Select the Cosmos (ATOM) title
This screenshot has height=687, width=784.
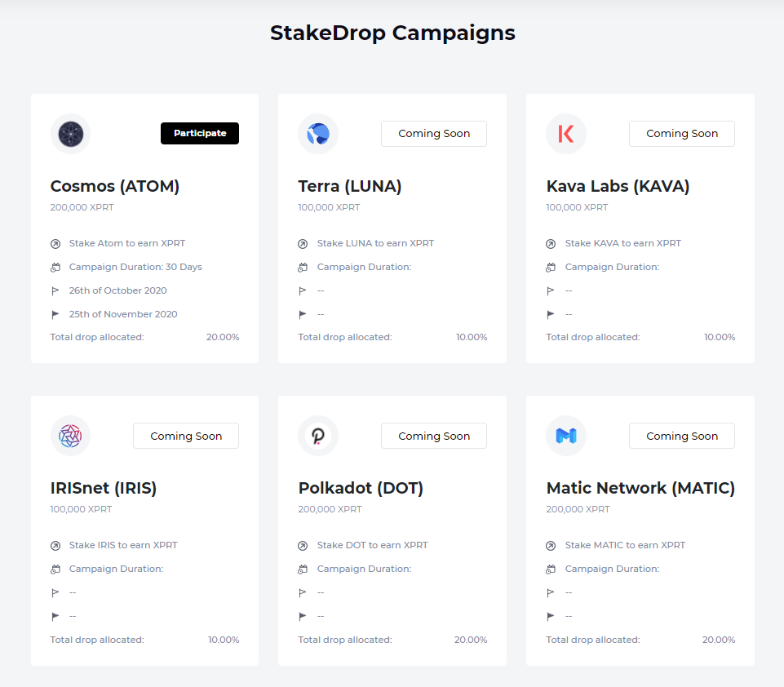[x=115, y=186]
